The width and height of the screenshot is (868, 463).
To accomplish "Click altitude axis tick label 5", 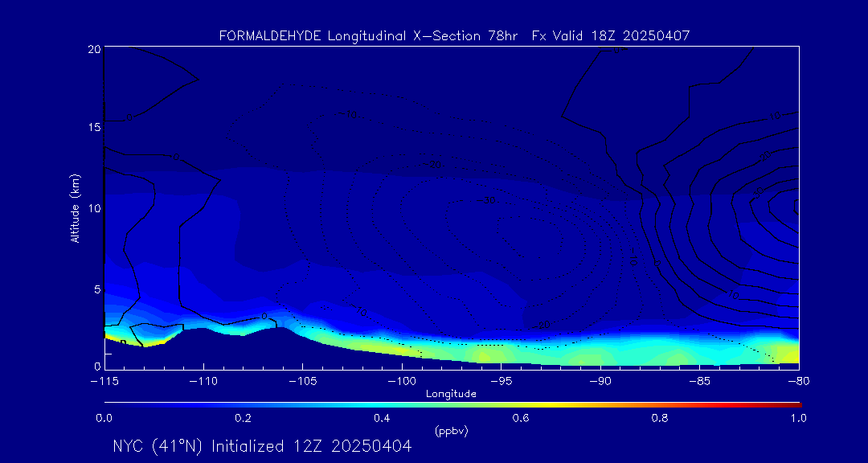I will [97, 289].
